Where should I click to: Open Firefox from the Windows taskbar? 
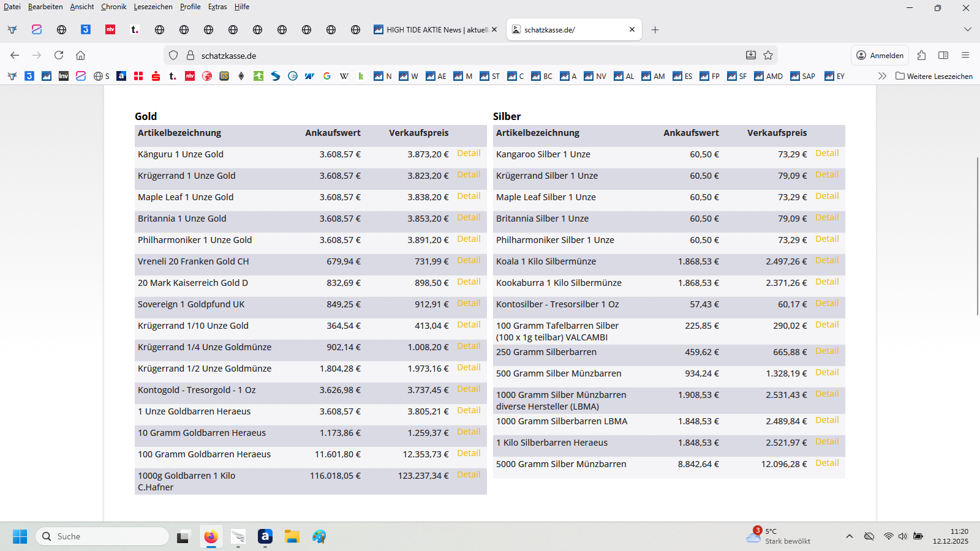click(211, 537)
